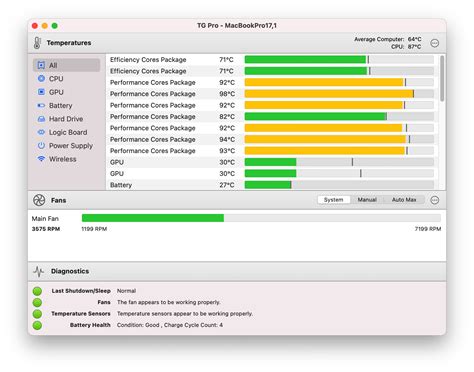Click the Power Supply icon in sidebar
Image resolution: width=474 pixels, height=372 pixels.
[x=41, y=145]
